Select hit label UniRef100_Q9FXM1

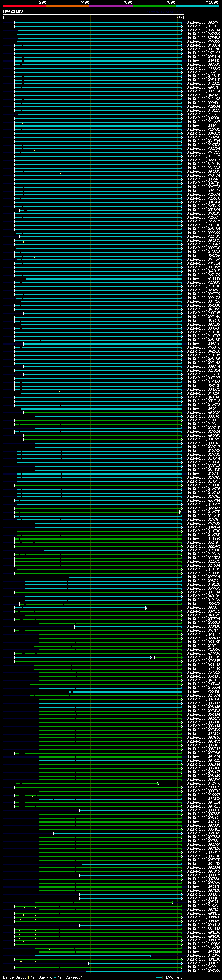[x=203, y=902]
